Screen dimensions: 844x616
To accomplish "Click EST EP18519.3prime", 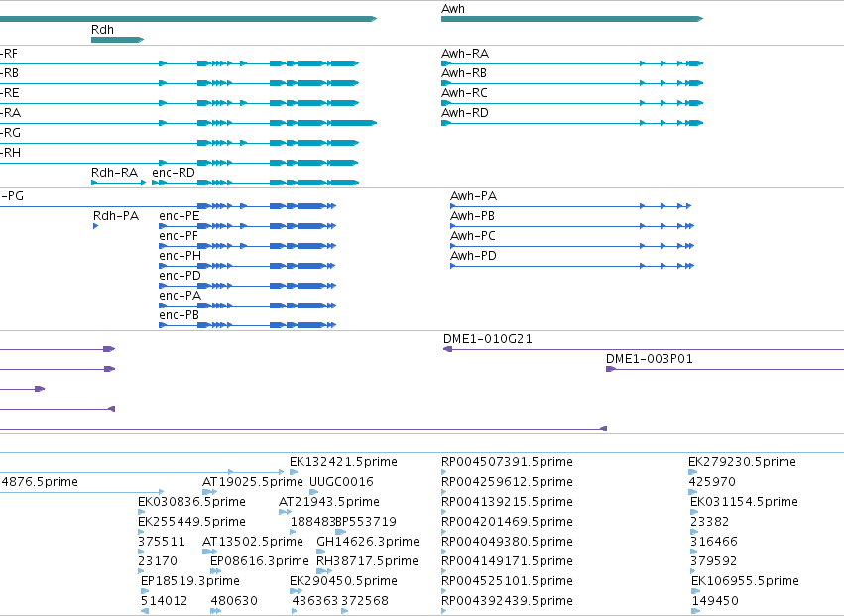I will tap(190, 581).
